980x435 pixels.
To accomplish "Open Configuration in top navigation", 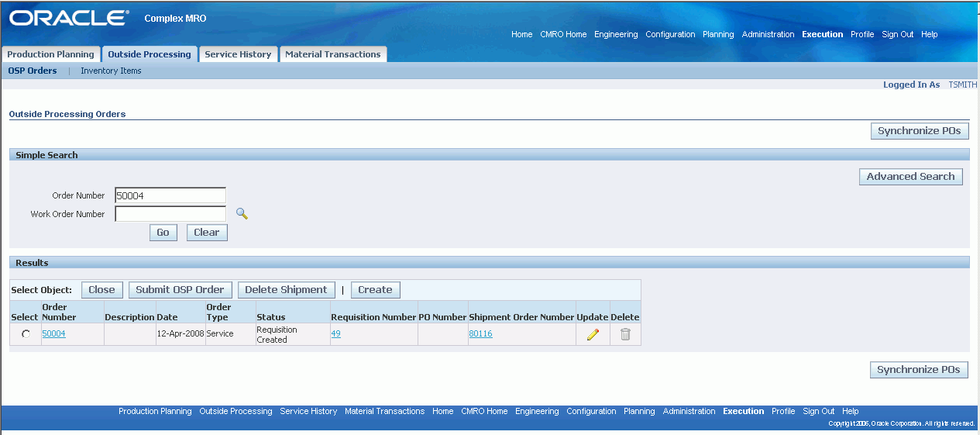I will pos(670,34).
